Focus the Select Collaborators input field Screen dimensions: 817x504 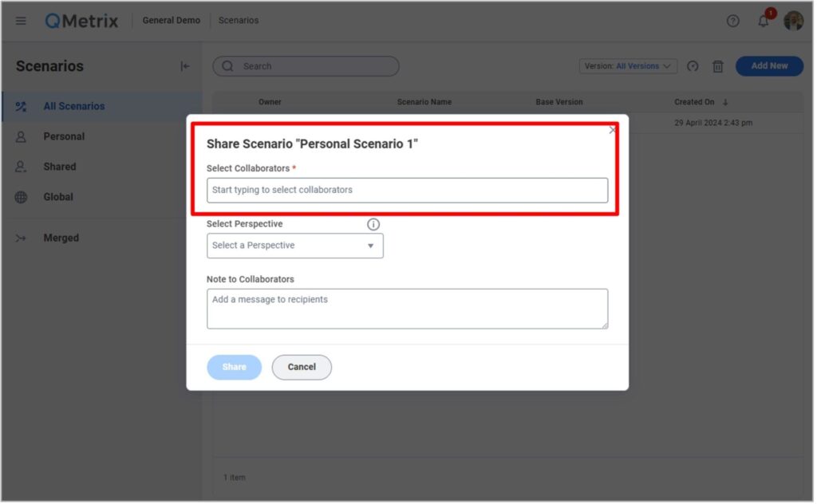(407, 190)
